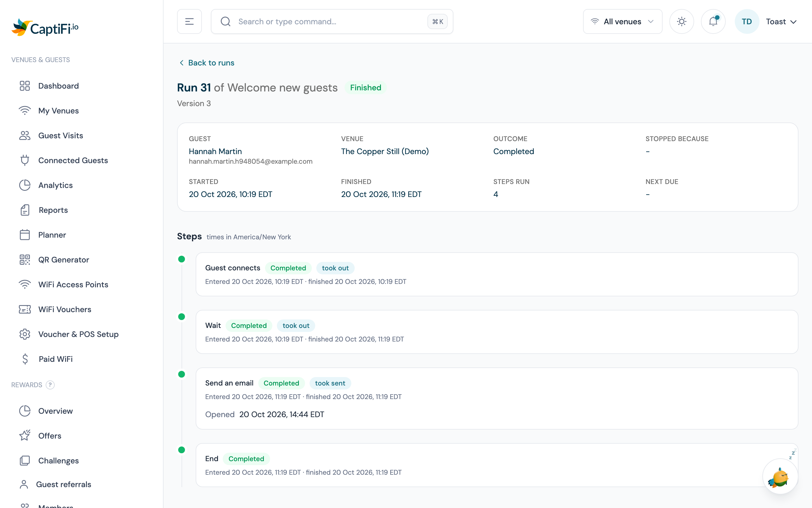
Task: Click the Challenges cards icon
Action: tap(25, 461)
